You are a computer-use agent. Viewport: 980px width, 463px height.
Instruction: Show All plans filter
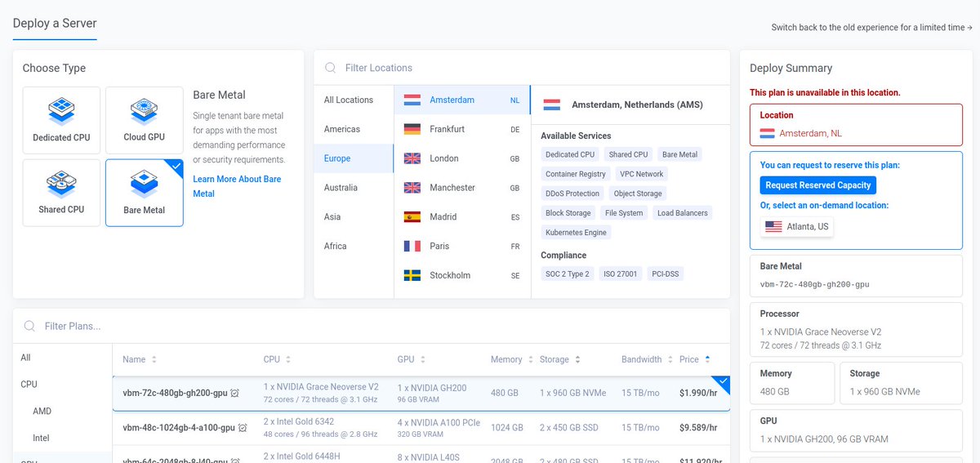point(62,358)
